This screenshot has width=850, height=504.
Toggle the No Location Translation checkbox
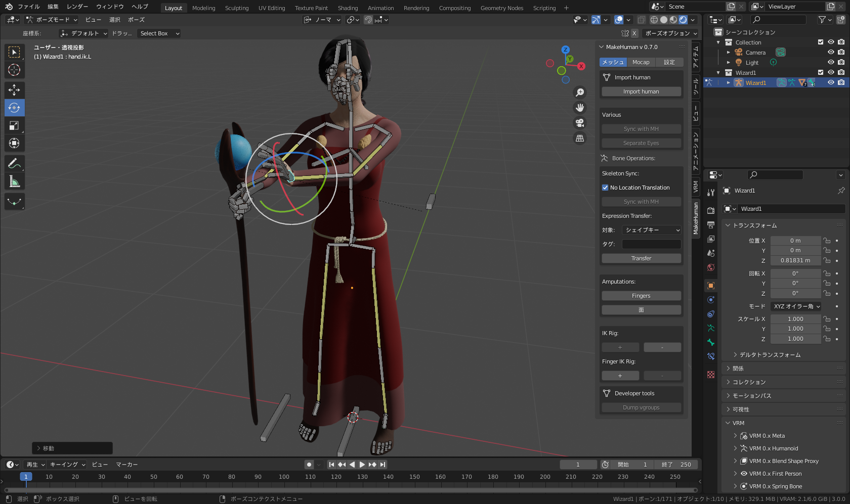coord(605,188)
